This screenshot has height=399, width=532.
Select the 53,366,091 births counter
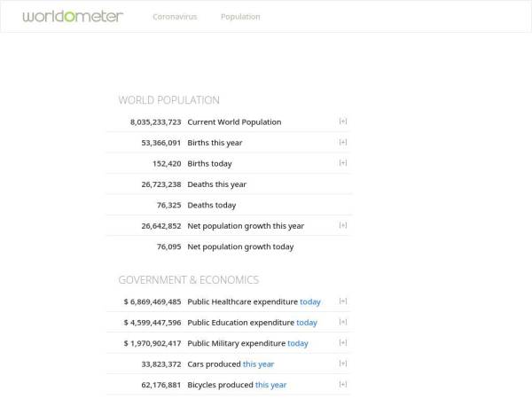tap(161, 143)
